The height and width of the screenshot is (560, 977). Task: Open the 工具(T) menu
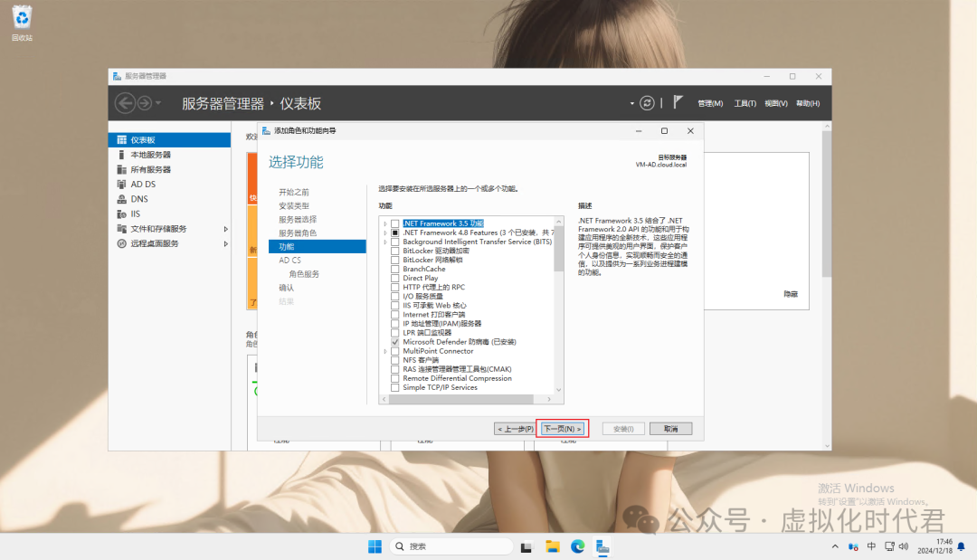(x=745, y=103)
